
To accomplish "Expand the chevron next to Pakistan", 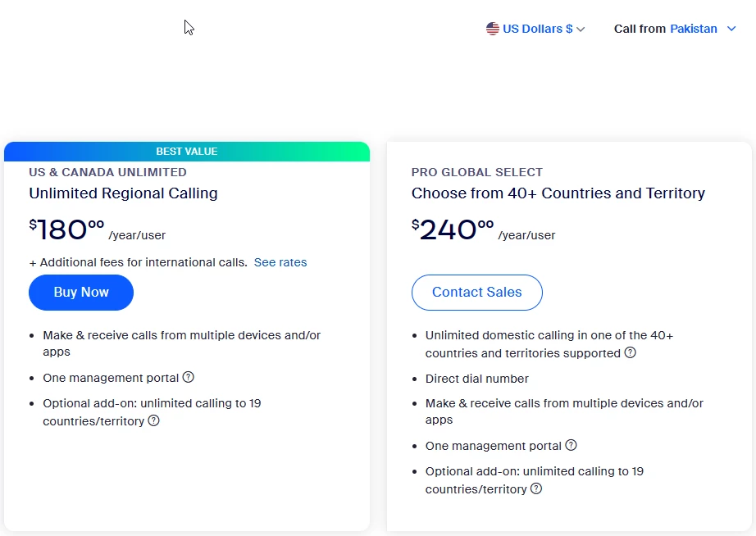I will coord(731,29).
